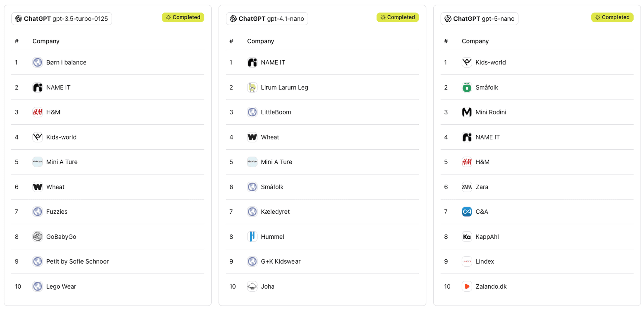Viewport: 644px width, 309px height.
Task: Open Børn i balance company row
Action: (x=66, y=62)
